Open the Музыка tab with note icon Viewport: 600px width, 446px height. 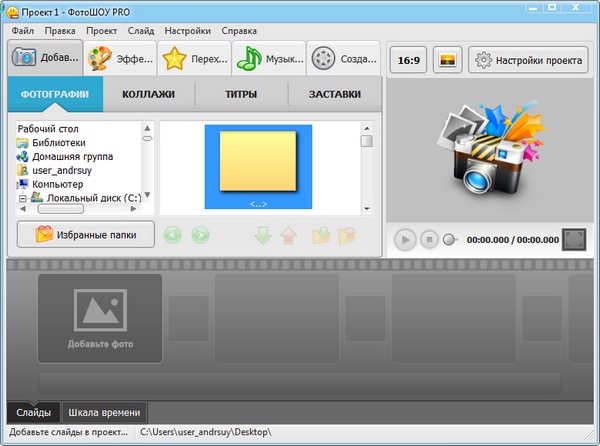click(x=269, y=59)
